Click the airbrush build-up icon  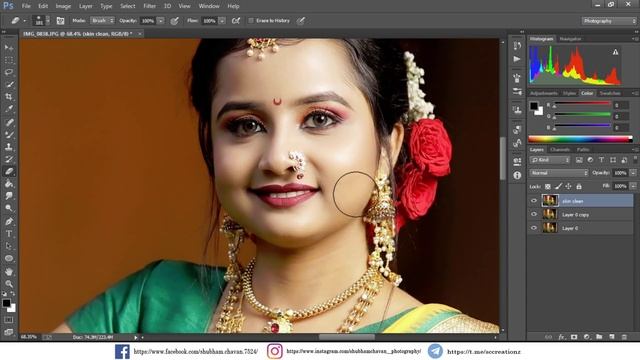point(236,20)
